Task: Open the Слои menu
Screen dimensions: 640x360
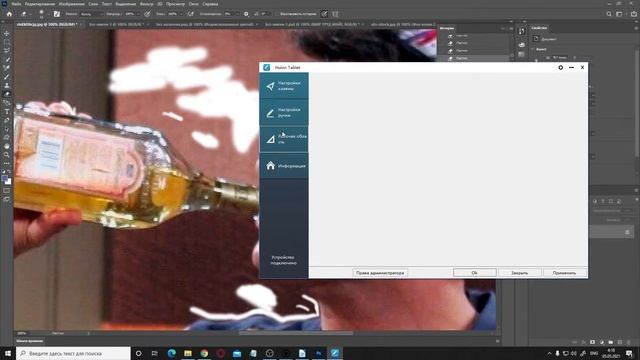Action: [x=93, y=4]
